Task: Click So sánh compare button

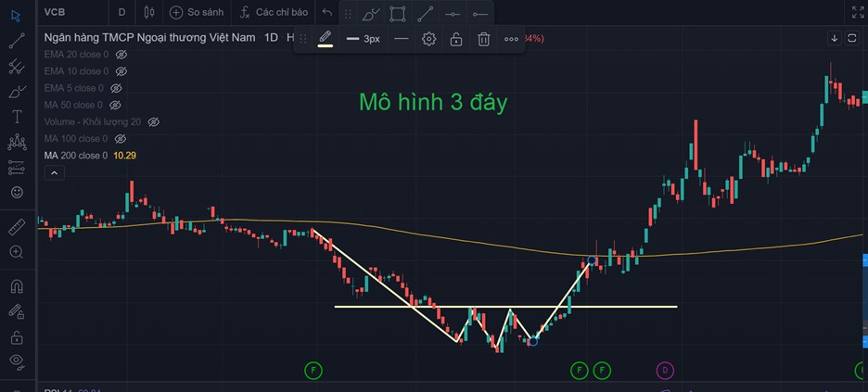Action: (197, 12)
